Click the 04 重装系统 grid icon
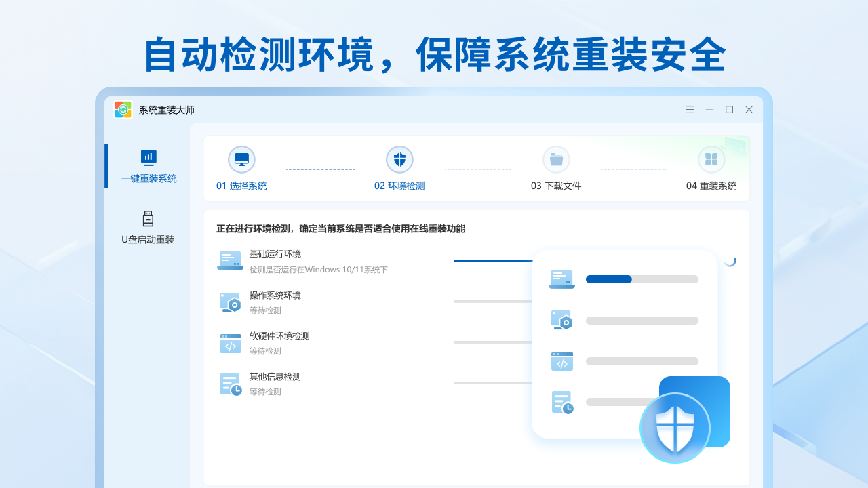Screen dimensions: 868x488 pos(711,159)
